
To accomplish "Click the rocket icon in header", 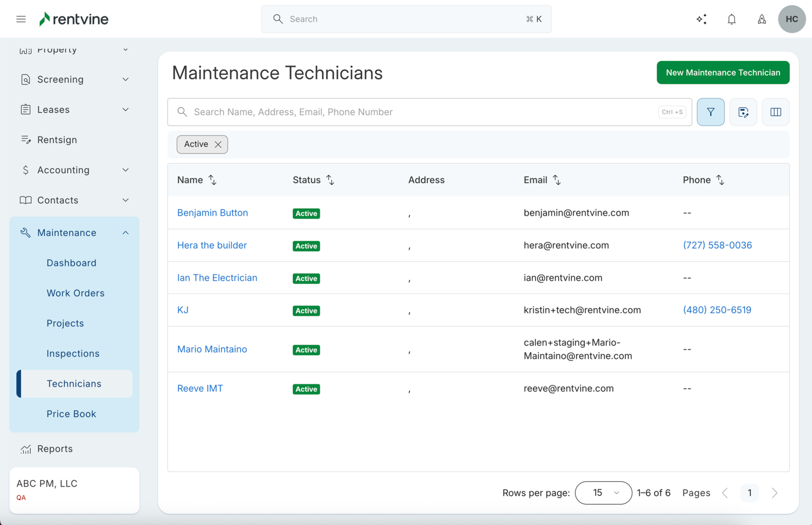I will click(761, 19).
